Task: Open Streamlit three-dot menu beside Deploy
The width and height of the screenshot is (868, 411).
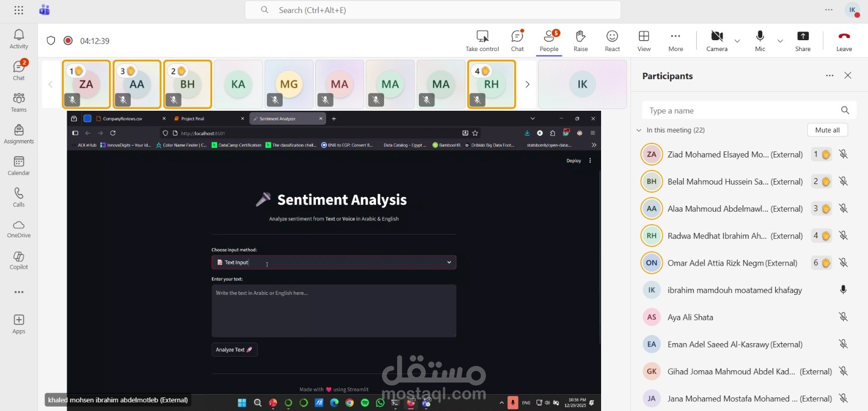Action: point(590,161)
